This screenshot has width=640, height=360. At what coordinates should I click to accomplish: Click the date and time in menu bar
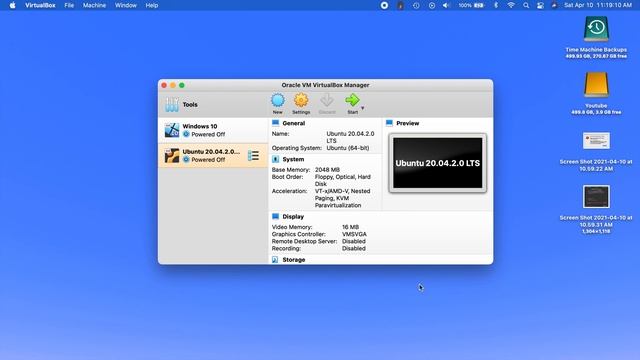tap(598, 5)
